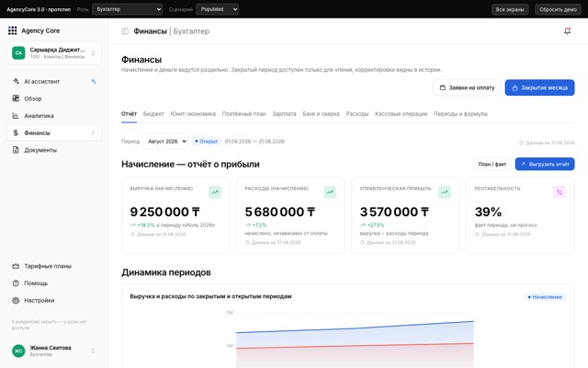
Task: Click the Бухгалтер breadcrumb text
Action: pyautogui.click(x=191, y=31)
